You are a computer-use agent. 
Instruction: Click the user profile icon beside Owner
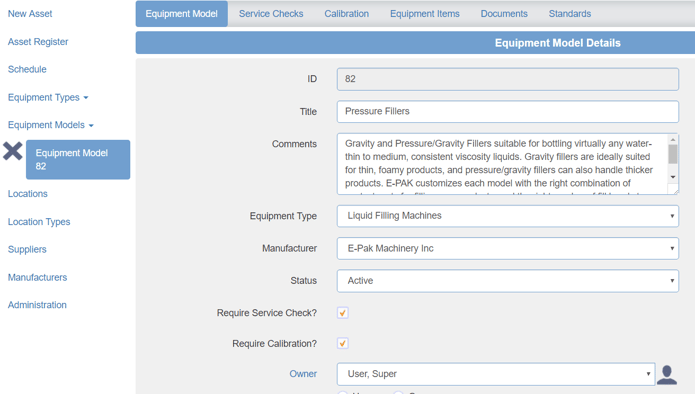coord(667,374)
